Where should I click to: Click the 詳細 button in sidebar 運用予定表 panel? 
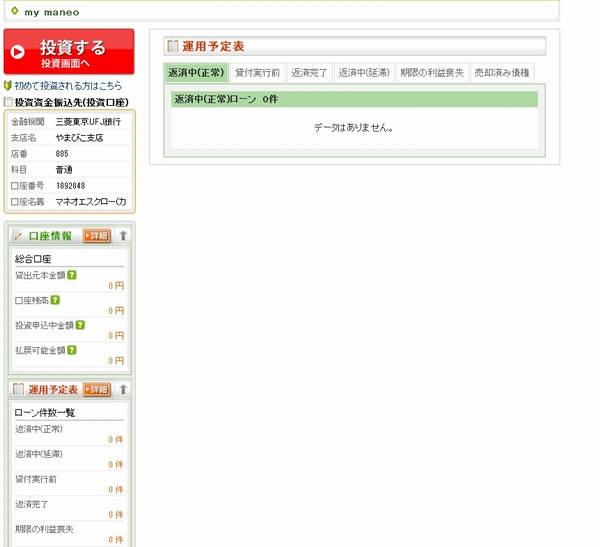point(97,390)
